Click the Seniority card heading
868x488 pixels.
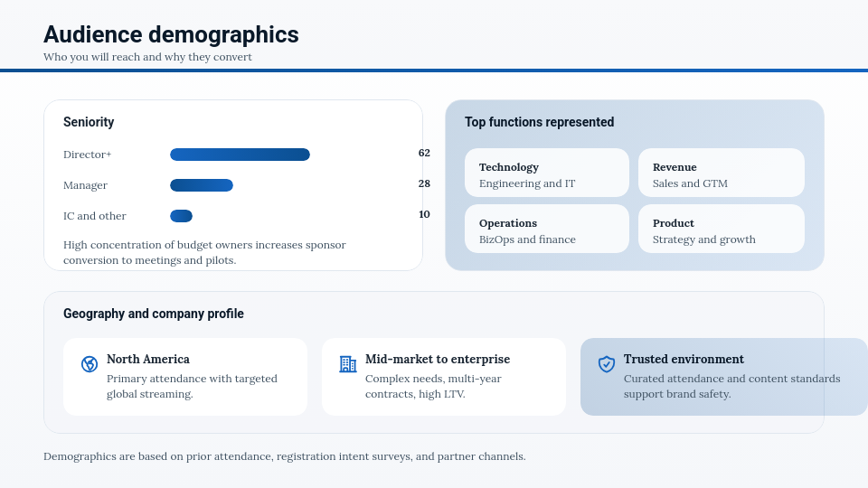click(x=89, y=122)
